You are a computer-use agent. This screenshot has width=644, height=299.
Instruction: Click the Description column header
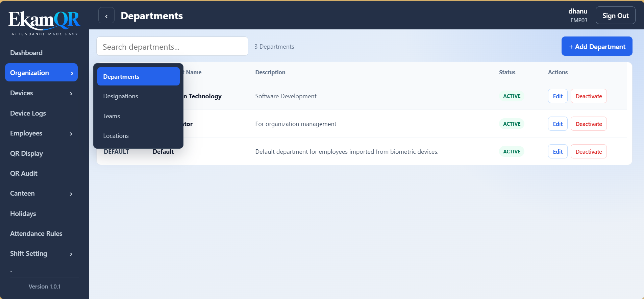coord(270,72)
